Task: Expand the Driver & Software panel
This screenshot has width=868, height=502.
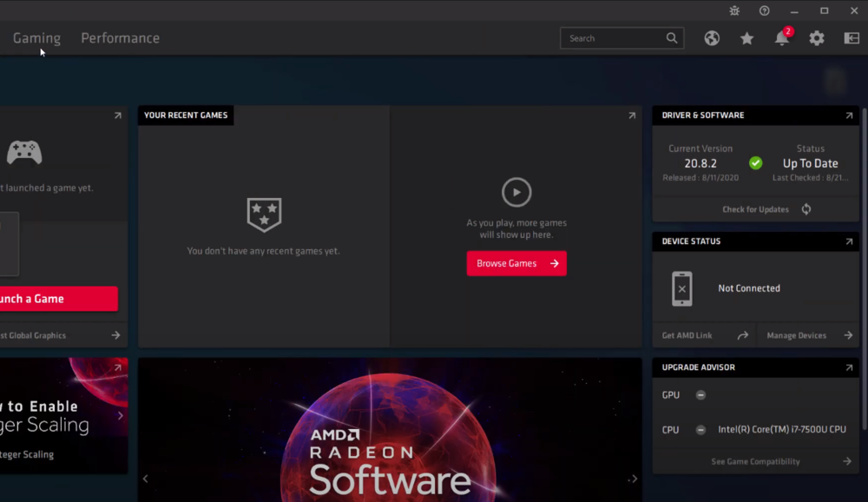Action: coord(849,116)
